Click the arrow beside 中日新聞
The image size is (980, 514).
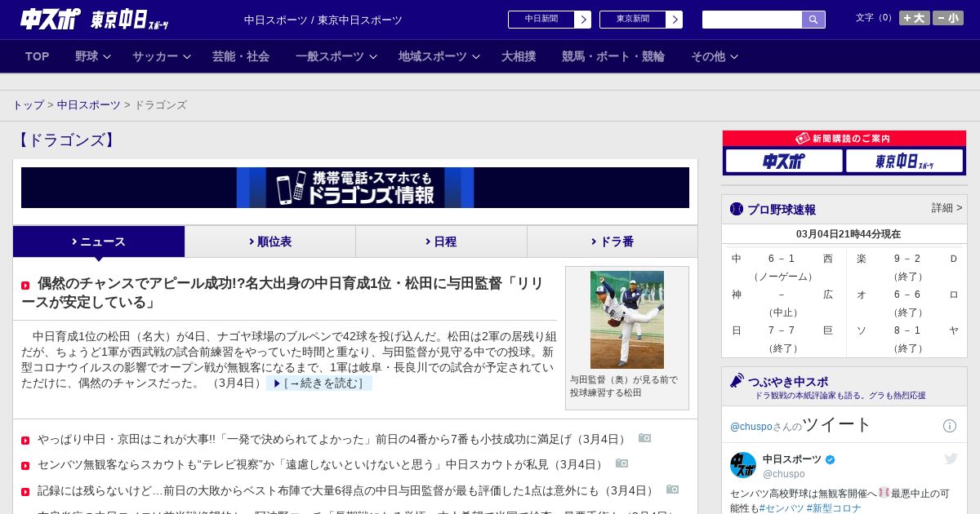(x=583, y=20)
